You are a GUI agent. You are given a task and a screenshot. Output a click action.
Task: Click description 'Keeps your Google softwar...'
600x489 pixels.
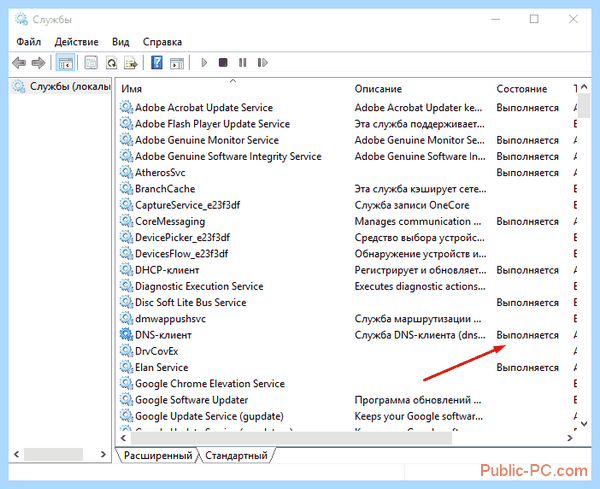coord(419,416)
